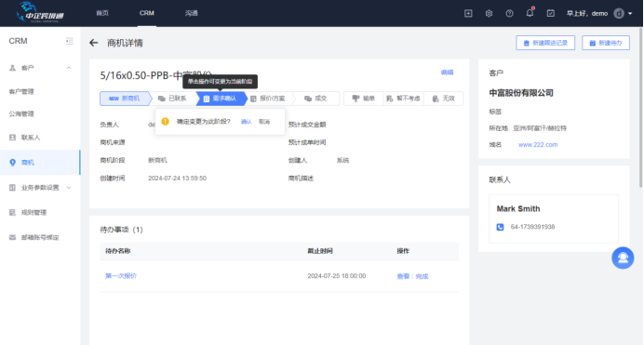The height and width of the screenshot is (345, 644).
Task: Expand the user menu dropdown arrow
Action: tap(630, 14)
